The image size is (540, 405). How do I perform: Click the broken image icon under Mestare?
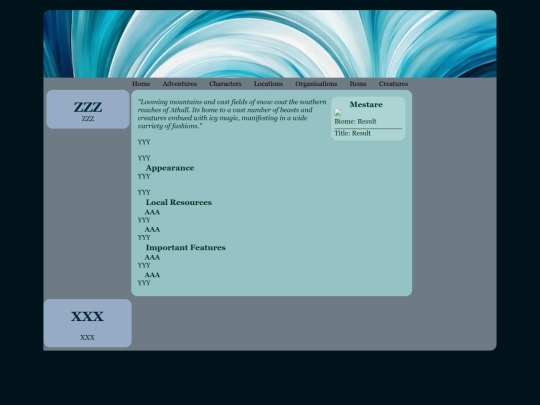pyautogui.click(x=338, y=113)
